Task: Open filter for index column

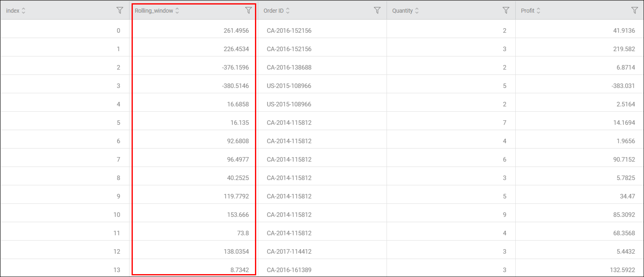Action: pyautogui.click(x=120, y=10)
